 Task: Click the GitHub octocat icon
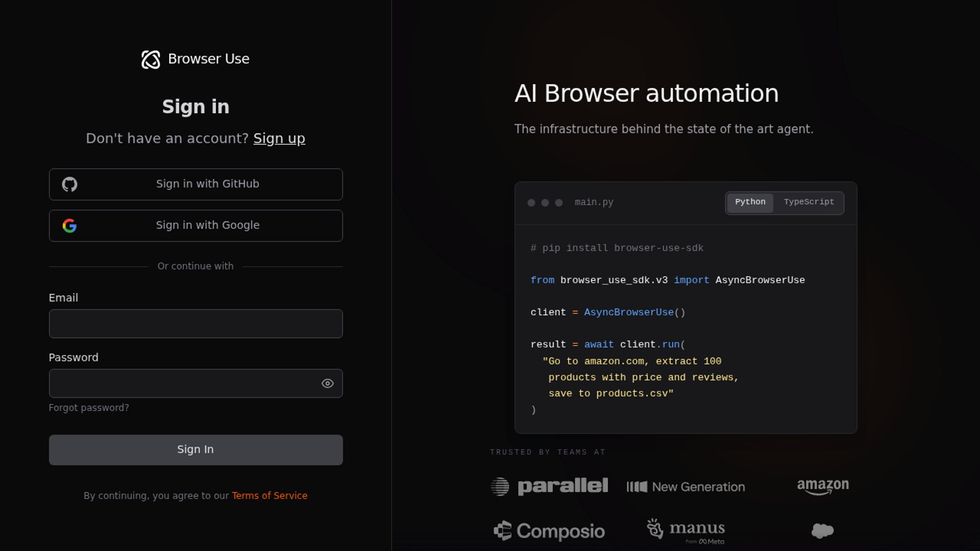(69, 184)
